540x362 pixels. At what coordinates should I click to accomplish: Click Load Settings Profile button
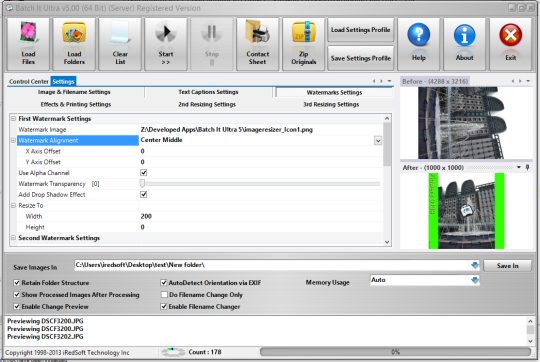coord(361,30)
